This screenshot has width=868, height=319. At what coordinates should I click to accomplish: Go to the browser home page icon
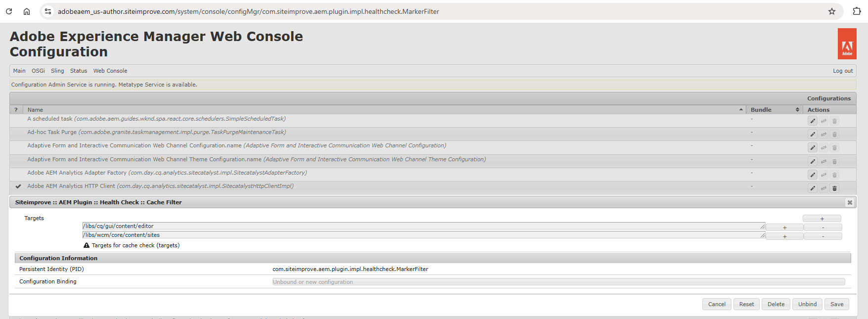[27, 11]
